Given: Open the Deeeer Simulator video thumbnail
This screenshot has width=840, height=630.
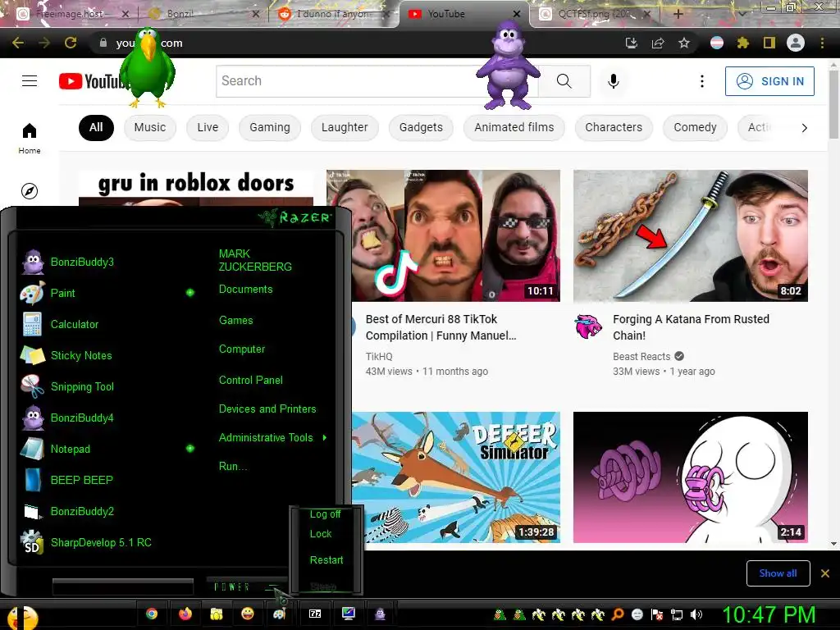Looking at the screenshot, I should (456, 477).
